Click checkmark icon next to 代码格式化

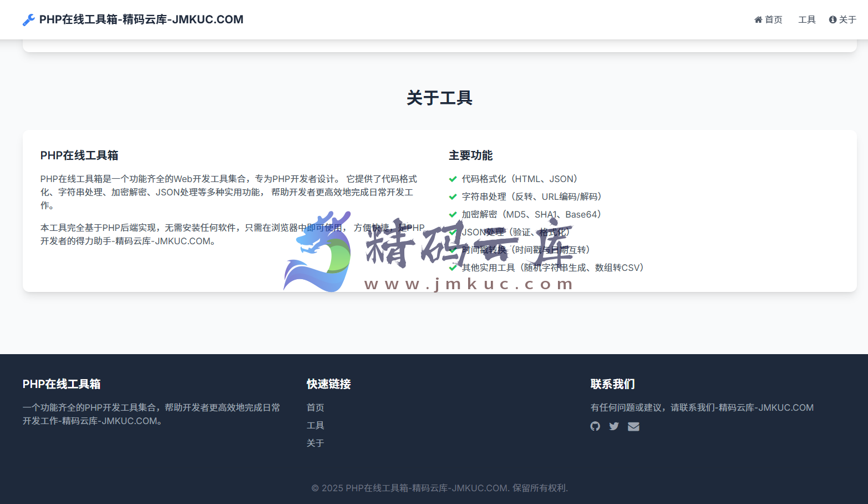pos(453,179)
